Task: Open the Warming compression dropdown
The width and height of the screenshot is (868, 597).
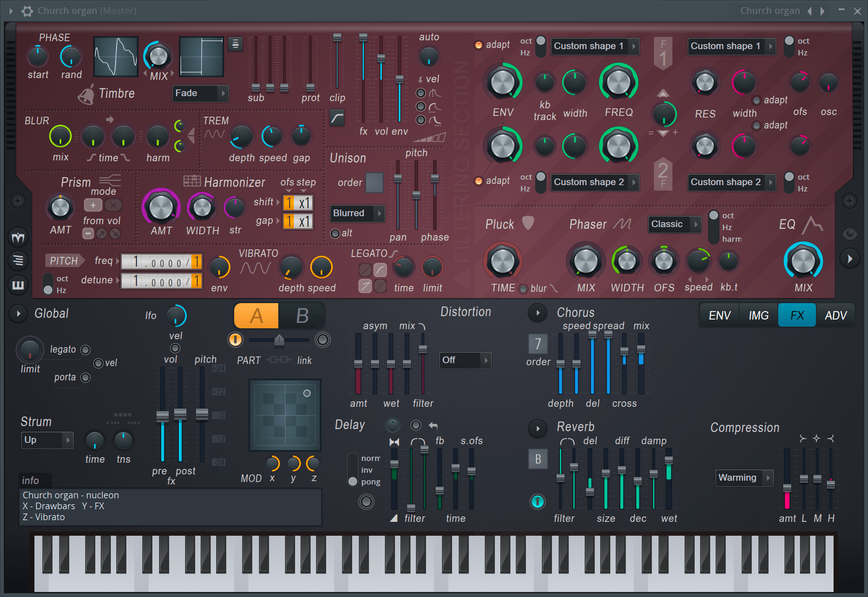Action: [744, 478]
